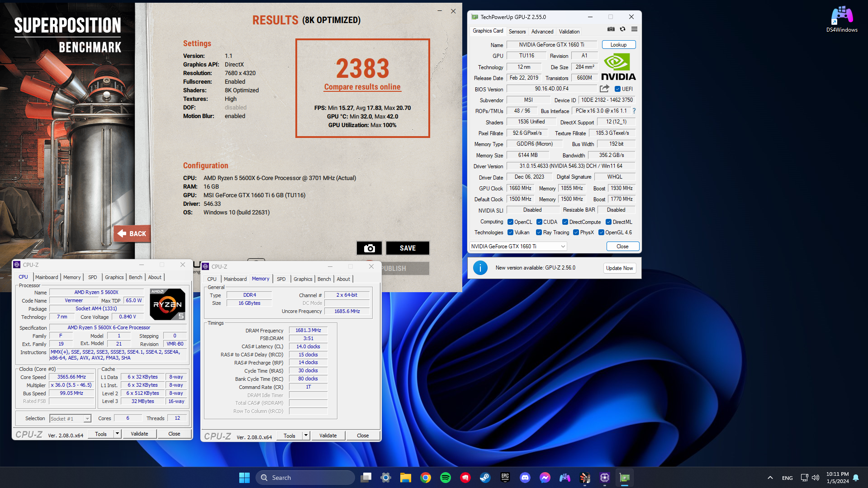Toggle PhysX checkbox
The width and height of the screenshot is (868, 488).
coord(576,232)
